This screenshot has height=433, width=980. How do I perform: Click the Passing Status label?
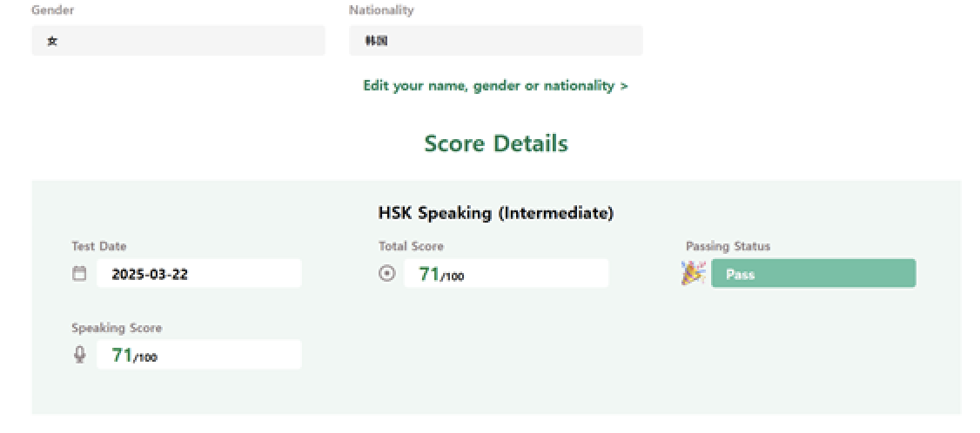click(728, 246)
